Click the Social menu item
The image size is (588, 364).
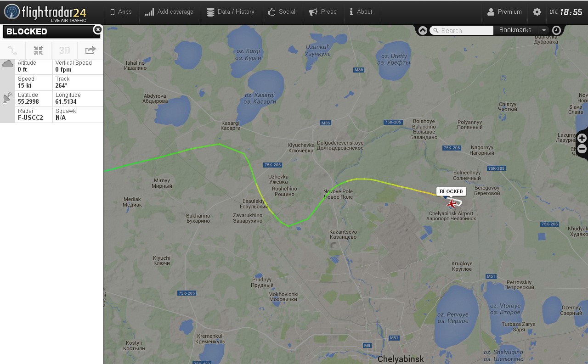pos(282,12)
